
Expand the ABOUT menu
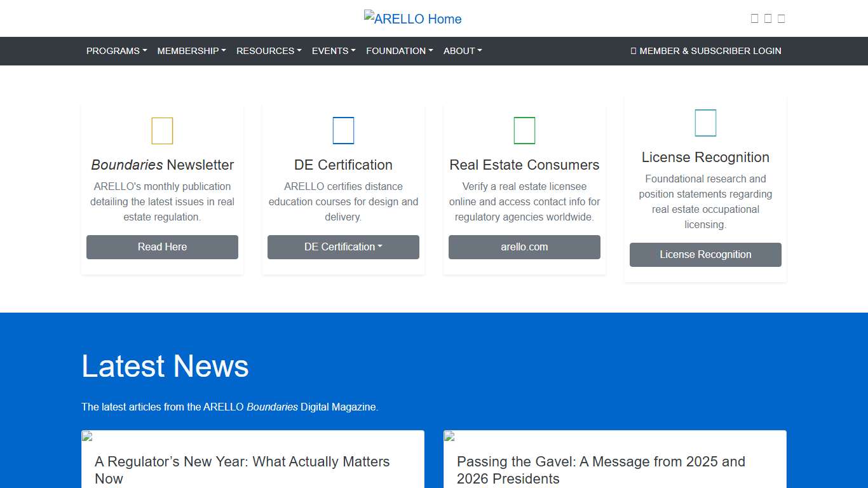point(463,51)
